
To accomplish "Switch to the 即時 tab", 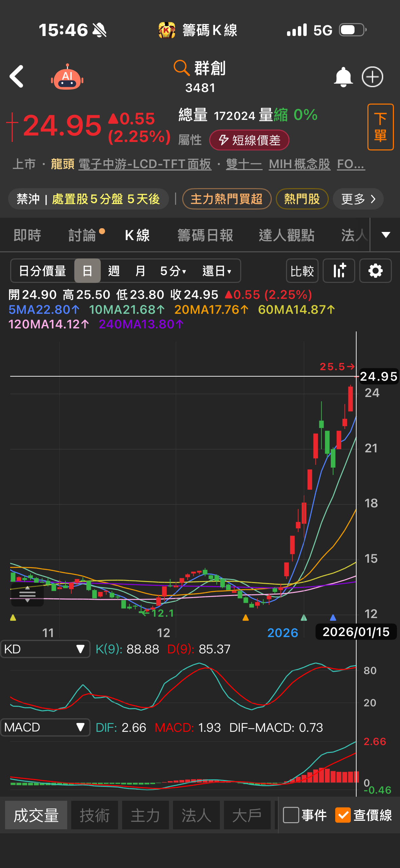I will 27,235.
